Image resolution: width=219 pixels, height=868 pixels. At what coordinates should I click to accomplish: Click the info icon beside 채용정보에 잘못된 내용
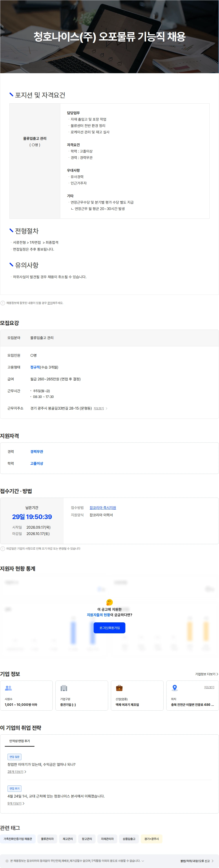click(x=3, y=303)
